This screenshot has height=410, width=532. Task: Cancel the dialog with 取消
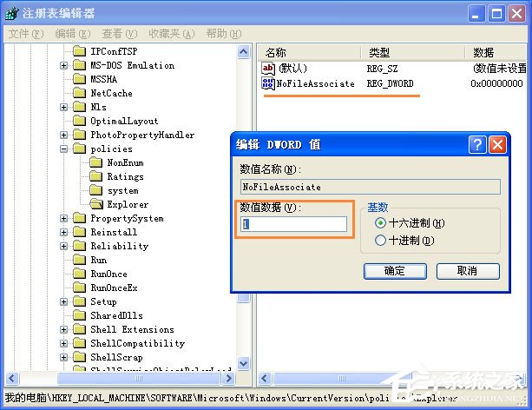[x=468, y=271]
